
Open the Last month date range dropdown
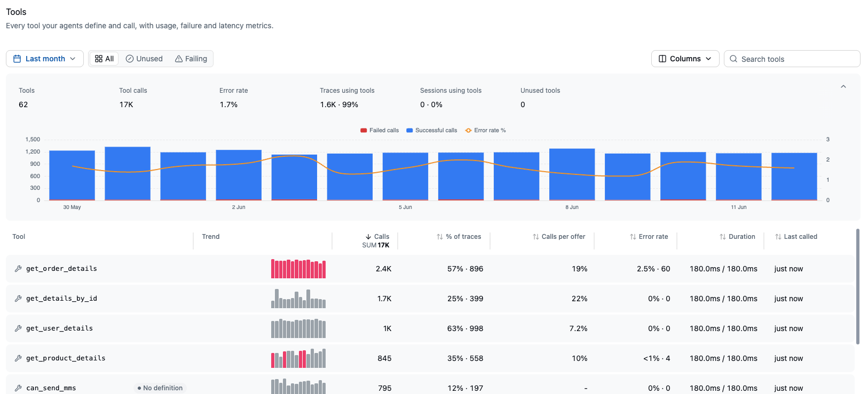45,59
